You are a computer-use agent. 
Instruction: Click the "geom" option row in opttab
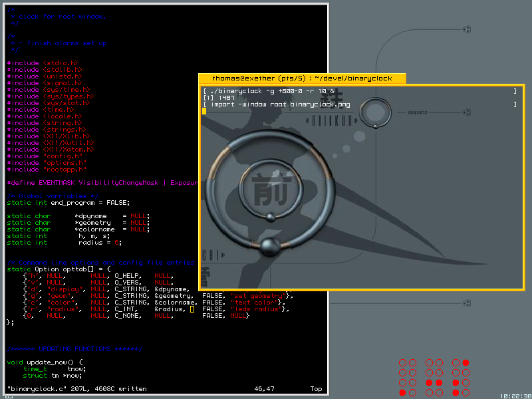158,295
